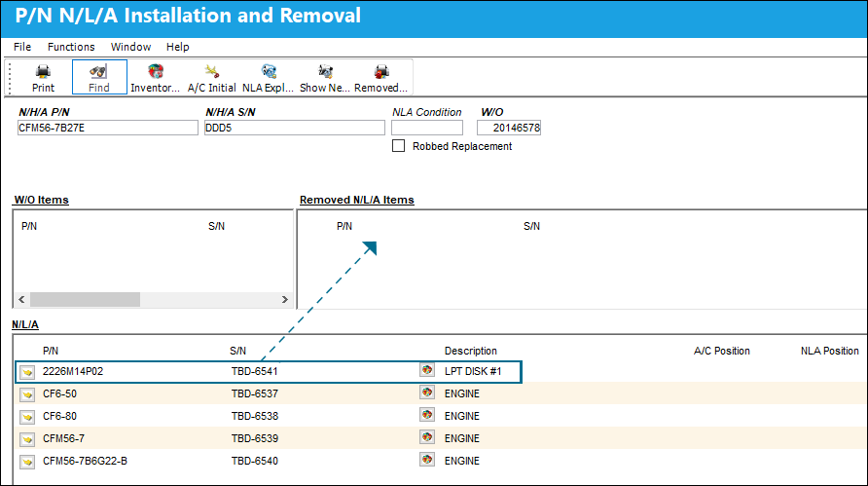Click inventory icon next to LPT DISK #1
This screenshot has width=868, height=486.
(x=427, y=370)
